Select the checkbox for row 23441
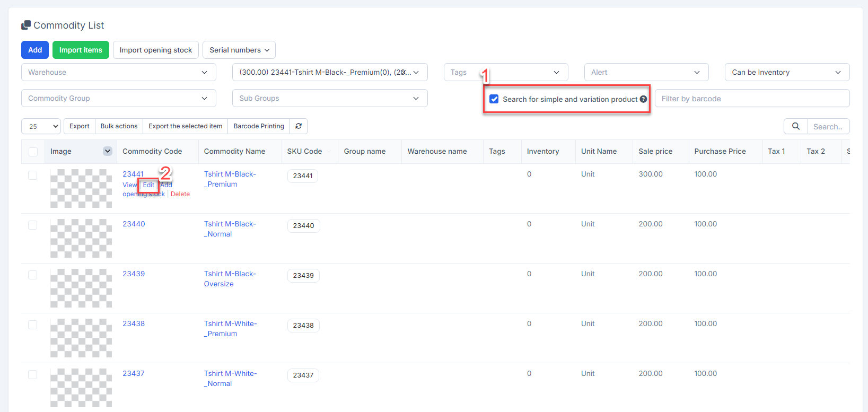Screen dimensions: 868x412 (x=33, y=175)
